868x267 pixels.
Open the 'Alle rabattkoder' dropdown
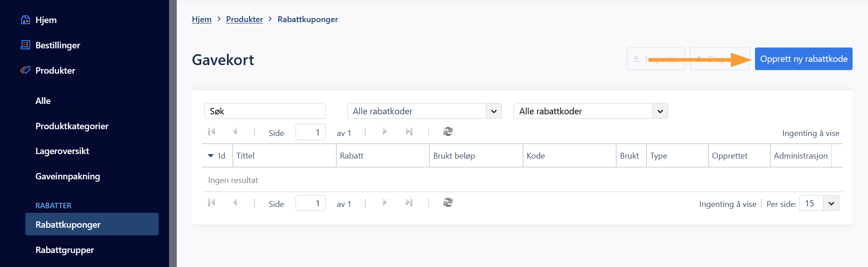click(x=590, y=111)
